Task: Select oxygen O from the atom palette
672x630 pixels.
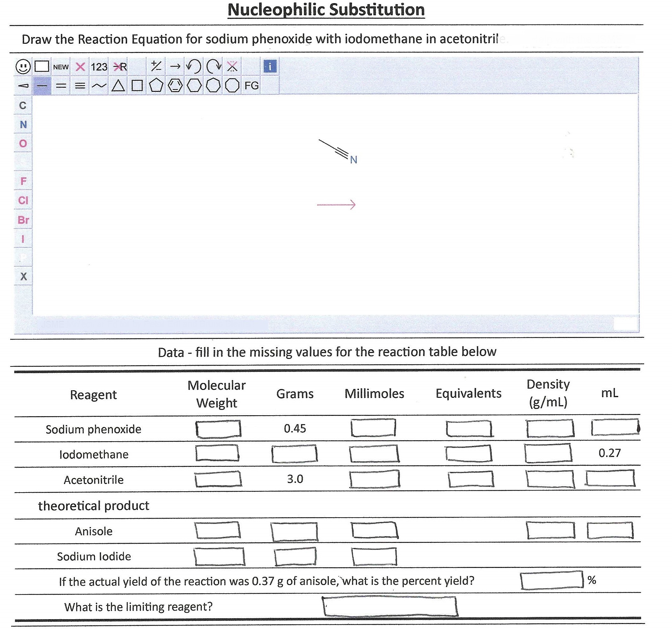Action: tap(23, 144)
